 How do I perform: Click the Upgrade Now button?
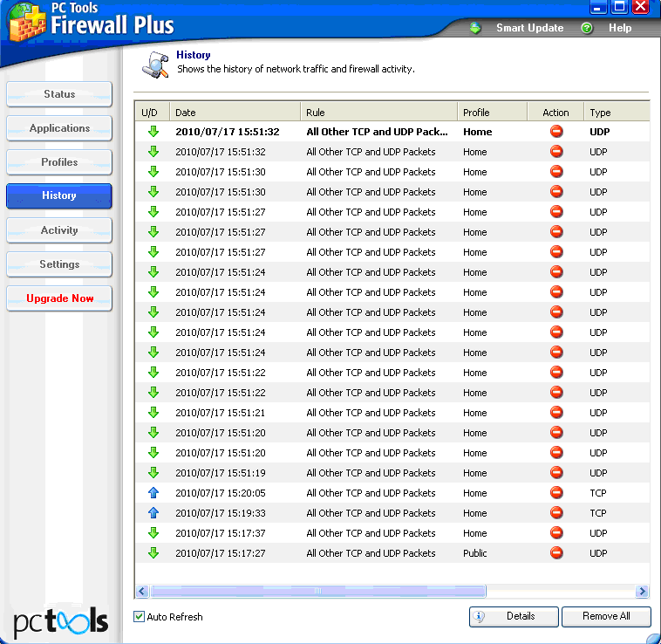[x=59, y=298]
